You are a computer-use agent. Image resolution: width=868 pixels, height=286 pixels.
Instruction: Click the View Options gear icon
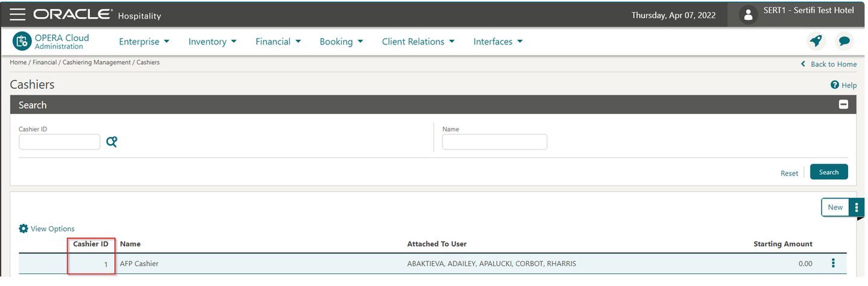tap(24, 229)
